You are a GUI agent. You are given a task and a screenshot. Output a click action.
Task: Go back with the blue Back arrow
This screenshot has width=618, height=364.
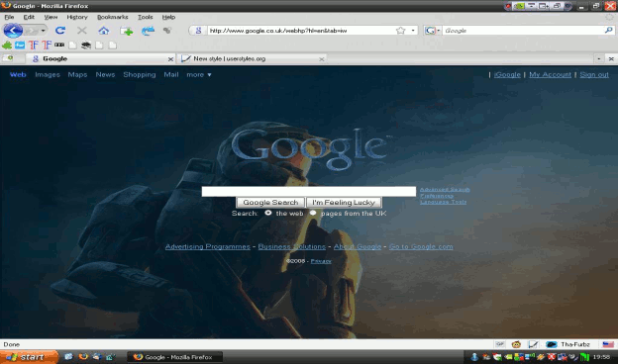(x=13, y=31)
